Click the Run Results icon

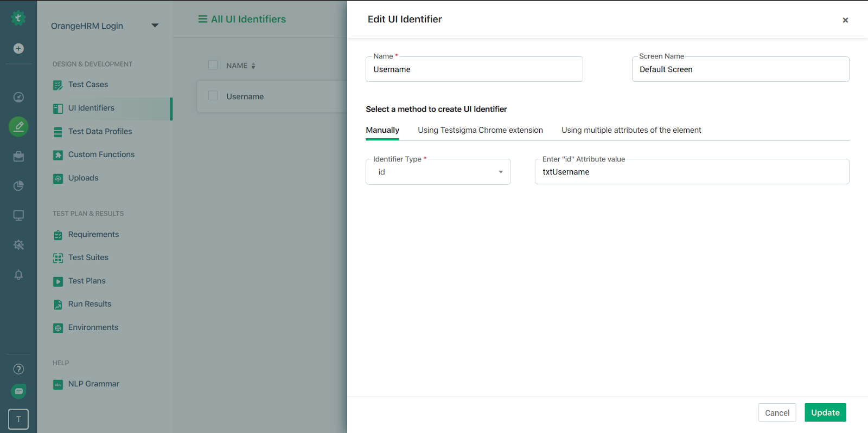coord(58,305)
